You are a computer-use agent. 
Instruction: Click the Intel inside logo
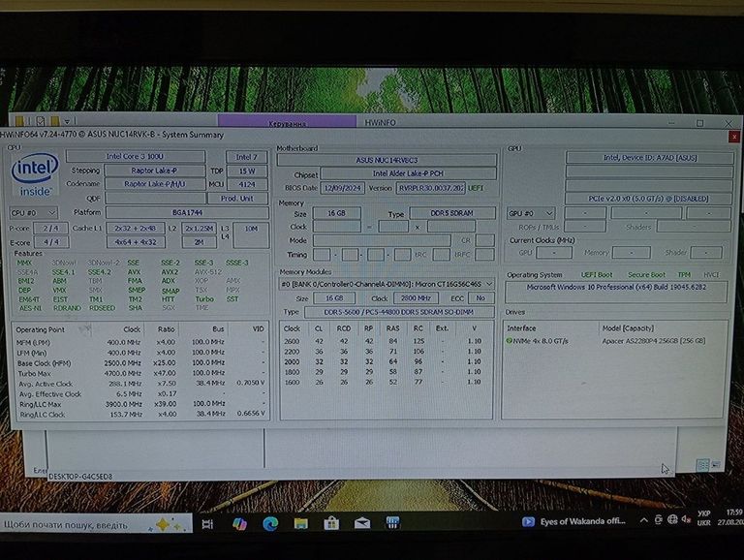tap(34, 174)
